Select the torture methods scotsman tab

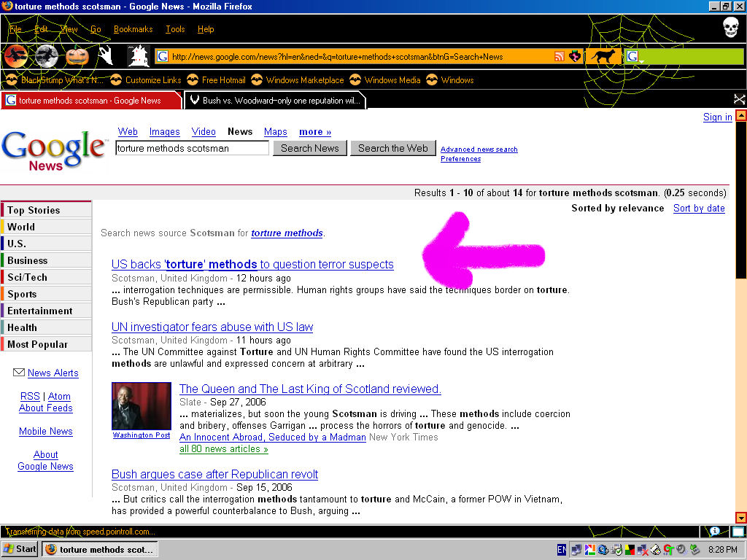click(x=91, y=101)
